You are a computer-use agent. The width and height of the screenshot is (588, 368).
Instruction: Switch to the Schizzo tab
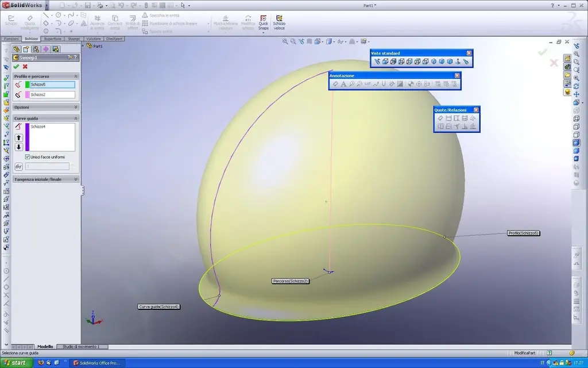tap(31, 39)
